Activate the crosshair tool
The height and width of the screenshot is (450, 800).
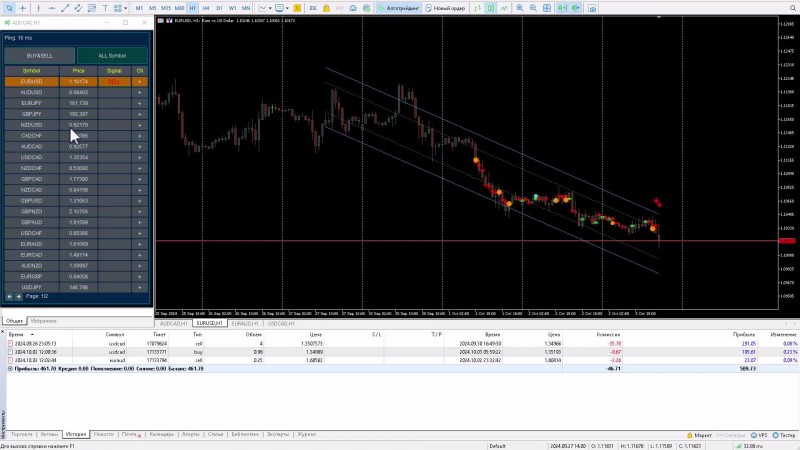click(23, 8)
